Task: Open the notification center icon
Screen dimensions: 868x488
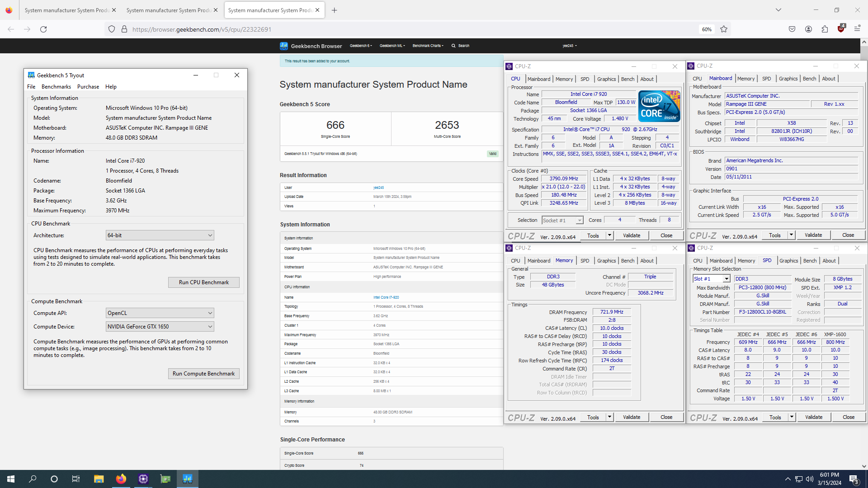Action: [x=854, y=479]
